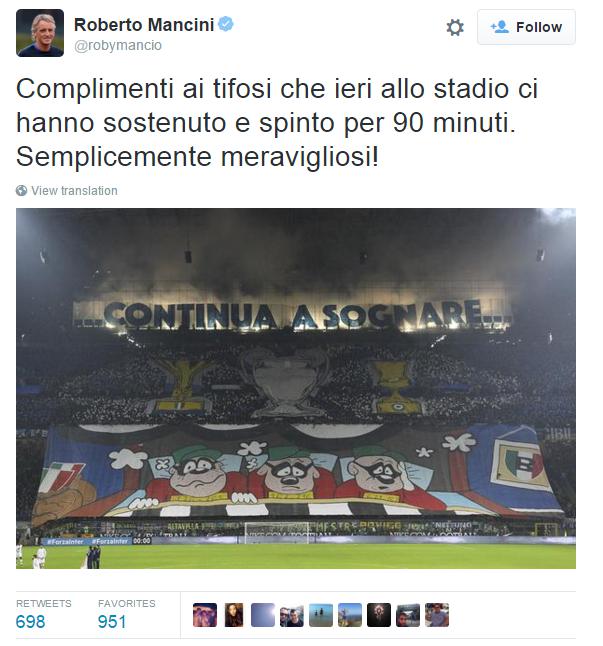Click the second favoriter avatar thumbnail
Viewport: 603px width, 646px height.
pos(234,615)
